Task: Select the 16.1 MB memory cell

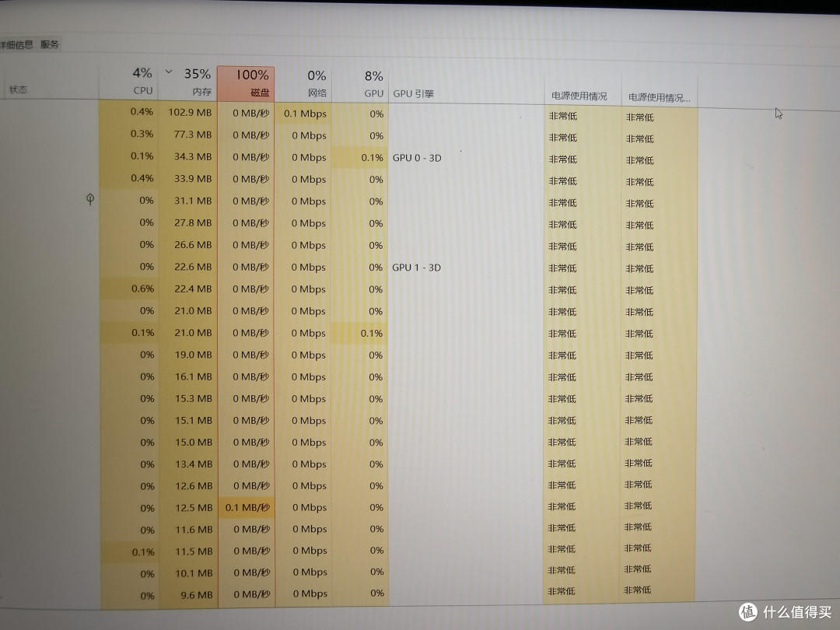Action: pos(188,376)
